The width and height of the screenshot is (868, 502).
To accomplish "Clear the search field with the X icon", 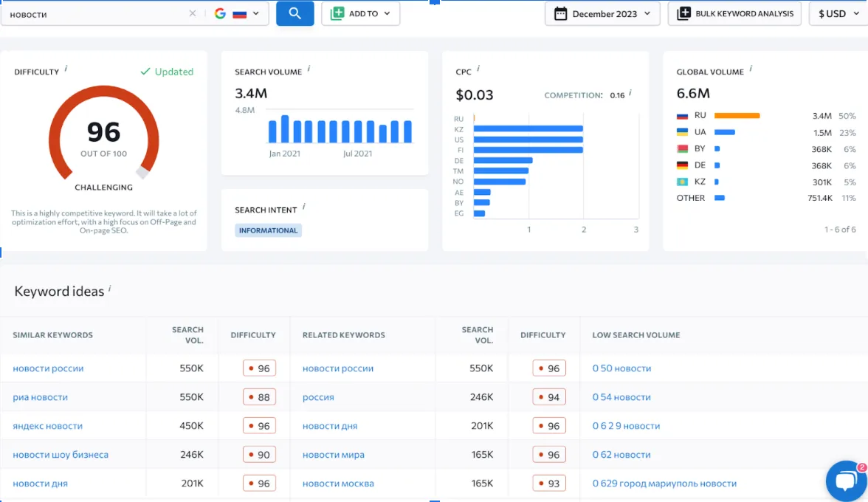I will tap(193, 13).
